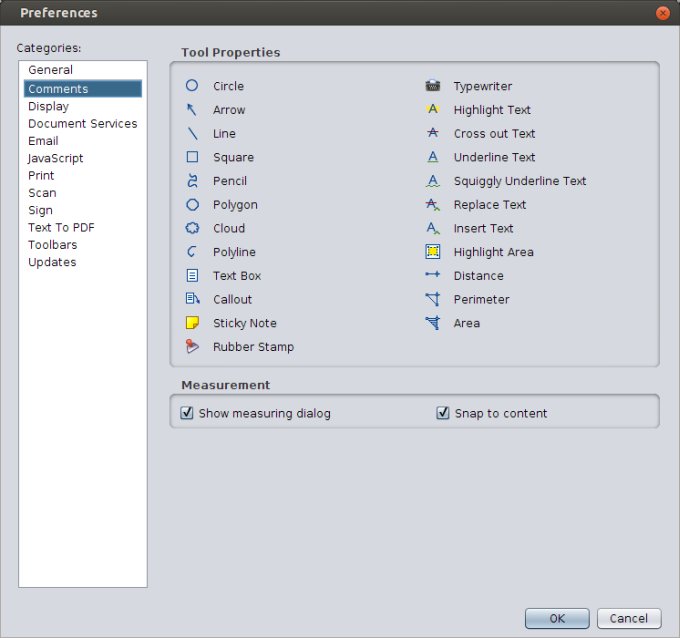Click the Squiggly Underline Text icon
Screen dimensions: 680x638
pos(433,180)
